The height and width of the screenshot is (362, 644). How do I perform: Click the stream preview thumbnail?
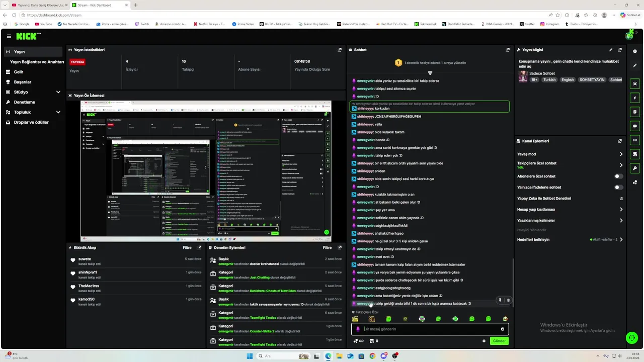coord(206,171)
